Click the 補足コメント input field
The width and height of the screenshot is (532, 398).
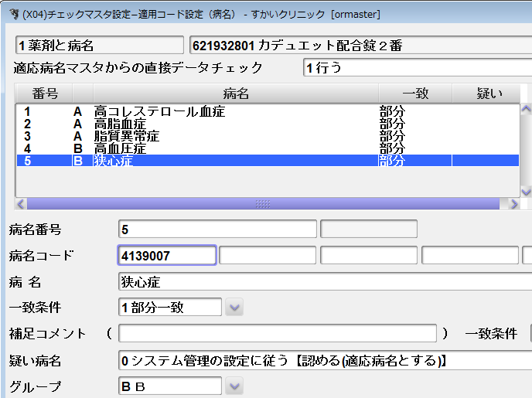point(277,334)
